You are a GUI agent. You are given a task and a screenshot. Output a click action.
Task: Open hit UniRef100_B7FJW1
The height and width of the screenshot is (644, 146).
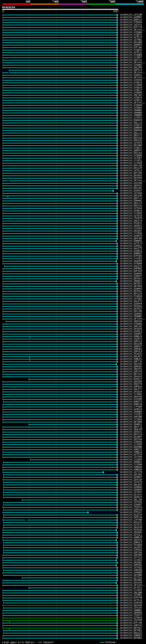coord(131,47)
